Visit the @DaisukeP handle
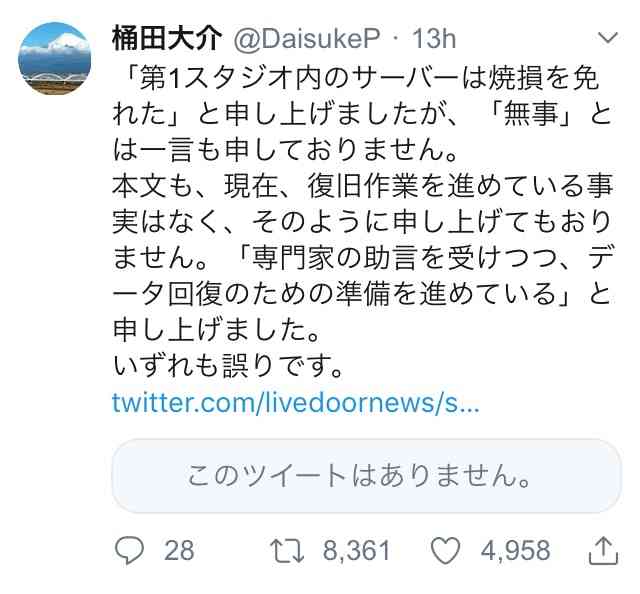The width and height of the screenshot is (640, 594). click(307, 39)
